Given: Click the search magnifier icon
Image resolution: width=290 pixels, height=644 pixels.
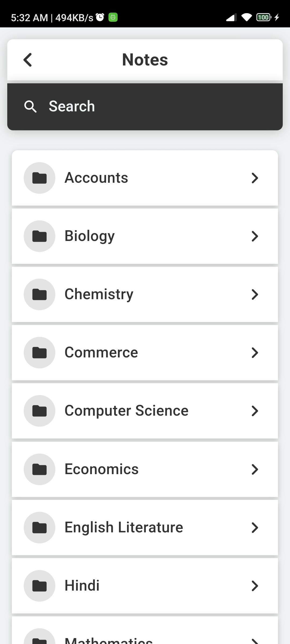Looking at the screenshot, I should (x=30, y=107).
